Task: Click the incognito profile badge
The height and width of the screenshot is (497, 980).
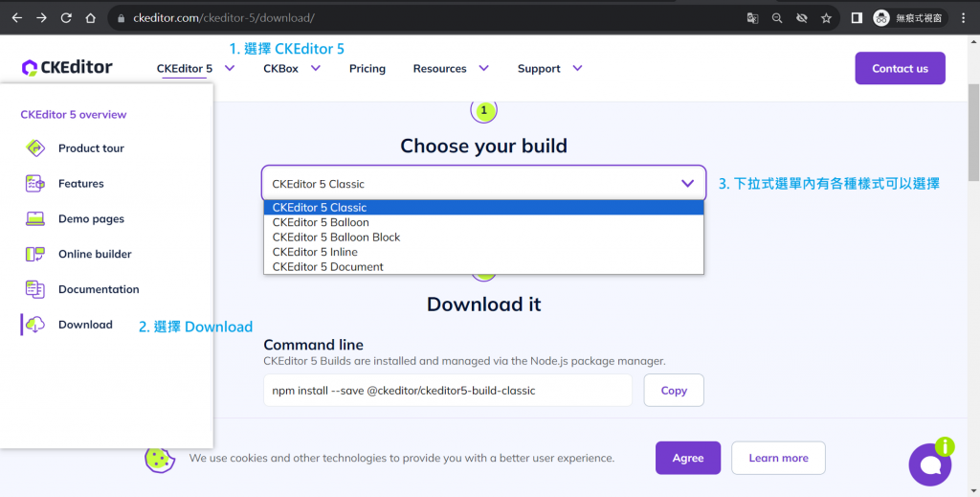Action: tap(909, 18)
